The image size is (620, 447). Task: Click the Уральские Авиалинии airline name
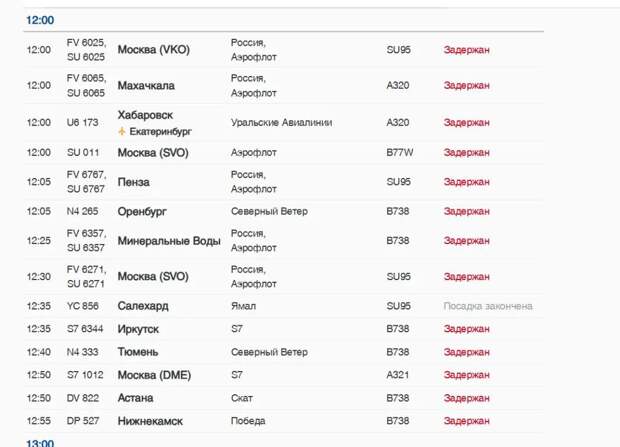[x=282, y=123]
